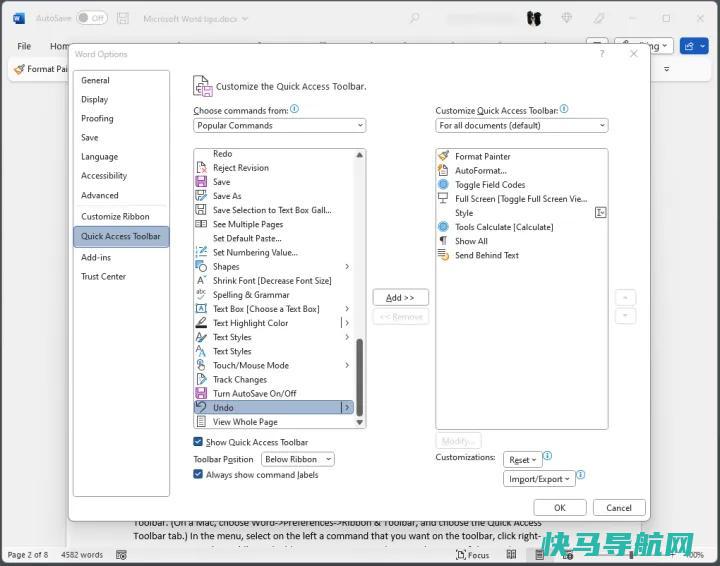Click the Focus mode icon in status bar
The width and height of the screenshot is (720, 566).
point(461,555)
